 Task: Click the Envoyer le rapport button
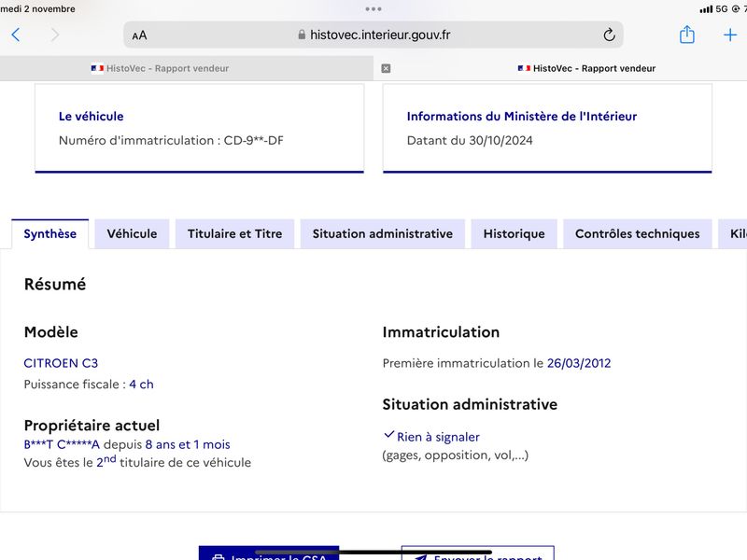coord(478,553)
